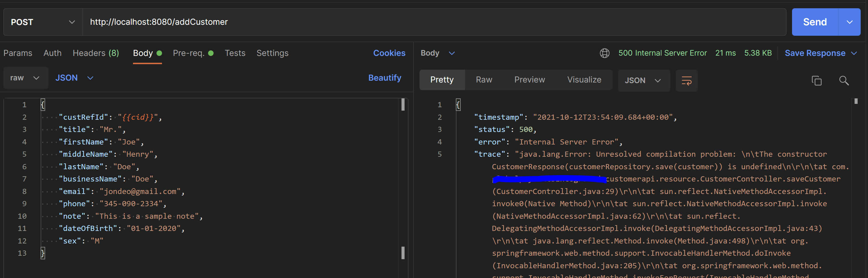Toggle word wrap in response viewer
The height and width of the screenshot is (278, 868).
tap(686, 80)
